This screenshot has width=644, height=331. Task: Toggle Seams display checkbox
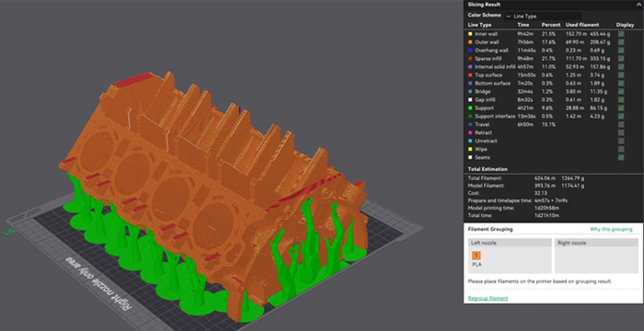coord(621,157)
